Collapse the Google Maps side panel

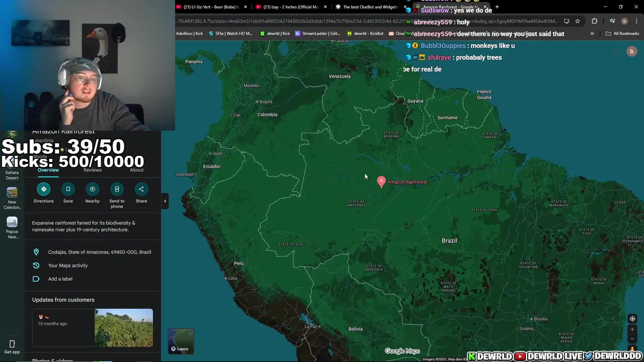pos(165,201)
